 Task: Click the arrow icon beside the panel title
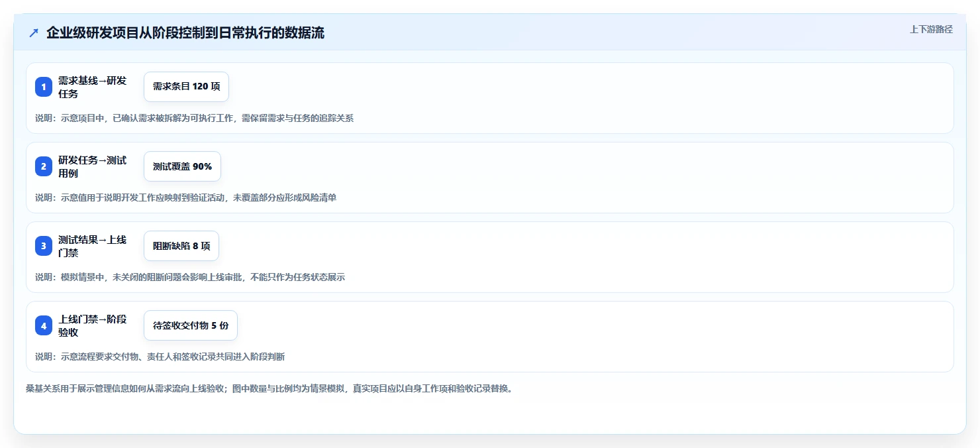pos(34,33)
